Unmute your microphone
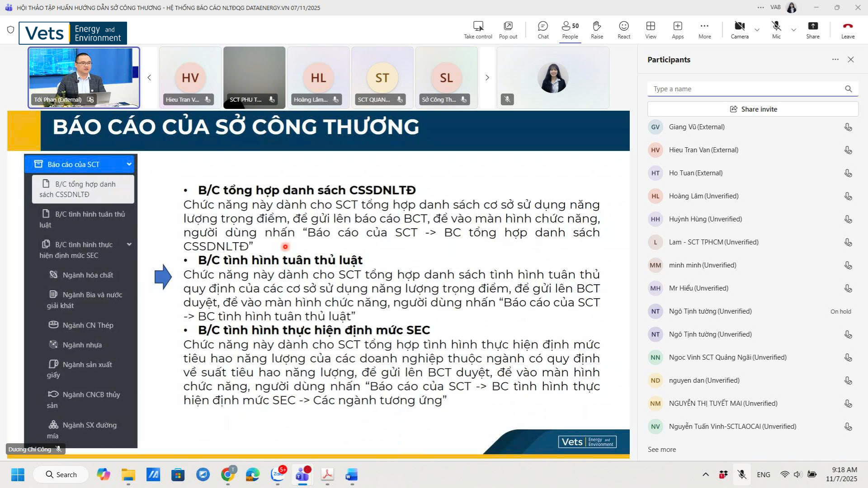868x488 pixels. click(776, 30)
